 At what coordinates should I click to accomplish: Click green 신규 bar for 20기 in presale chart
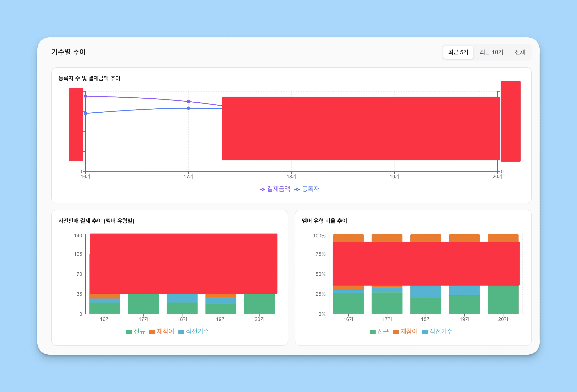click(x=259, y=304)
